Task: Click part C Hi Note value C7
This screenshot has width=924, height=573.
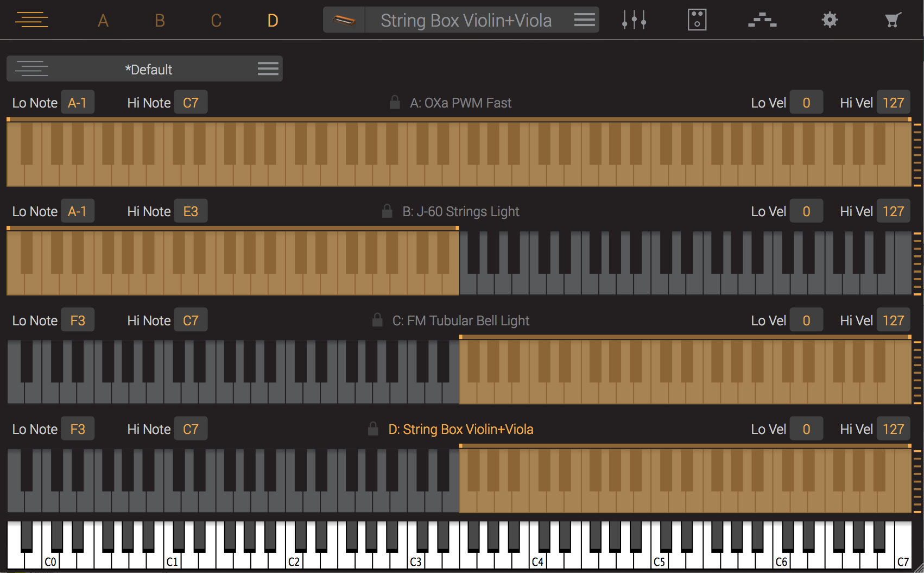Action: pyautogui.click(x=191, y=320)
